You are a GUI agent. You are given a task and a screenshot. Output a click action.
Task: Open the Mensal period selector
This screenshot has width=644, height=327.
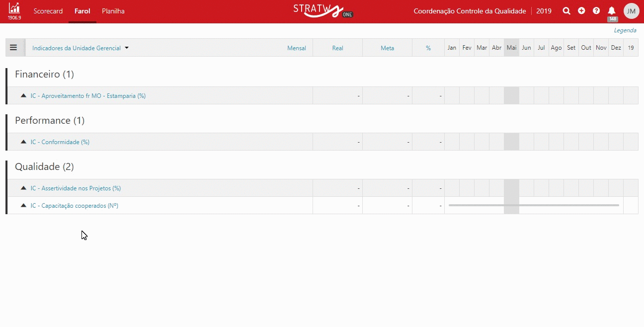pyautogui.click(x=297, y=48)
